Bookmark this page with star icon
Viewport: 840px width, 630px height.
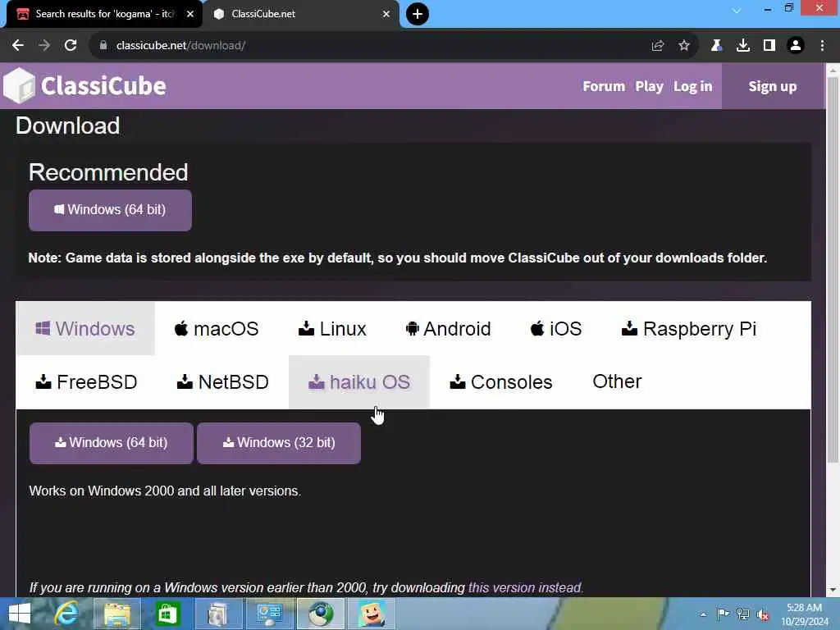[x=683, y=46]
